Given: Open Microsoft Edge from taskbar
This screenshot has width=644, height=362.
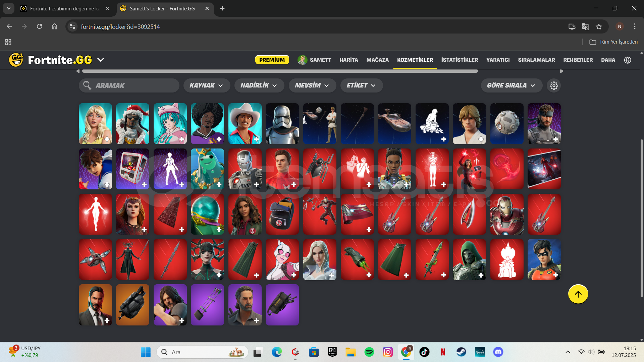Looking at the screenshot, I should [277, 352].
